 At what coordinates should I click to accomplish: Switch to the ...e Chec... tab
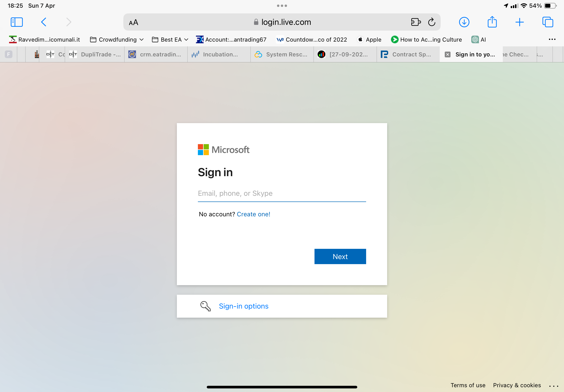coord(520,54)
